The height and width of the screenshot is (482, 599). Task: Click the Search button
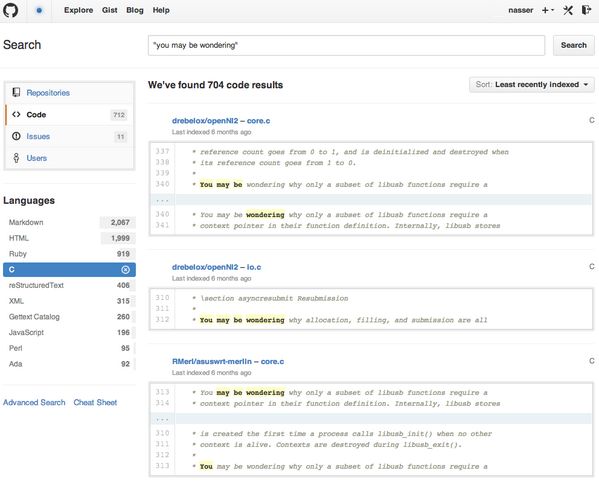point(573,45)
